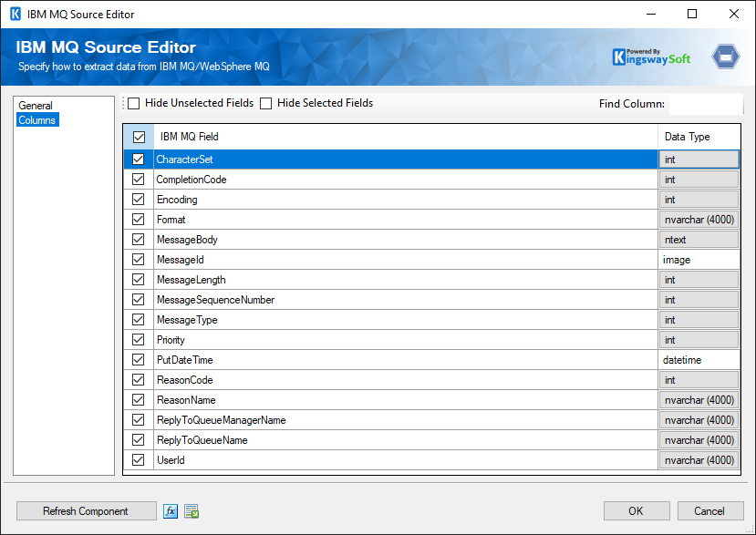Select the MessageSequenceNumber field row
Image resolution: width=756 pixels, height=535 pixels.
406,300
